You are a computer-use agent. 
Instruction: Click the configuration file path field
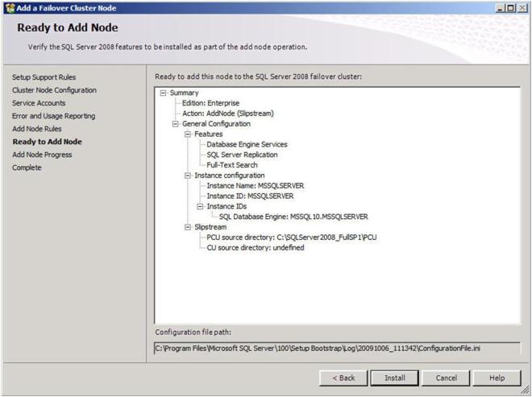coord(337,348)
